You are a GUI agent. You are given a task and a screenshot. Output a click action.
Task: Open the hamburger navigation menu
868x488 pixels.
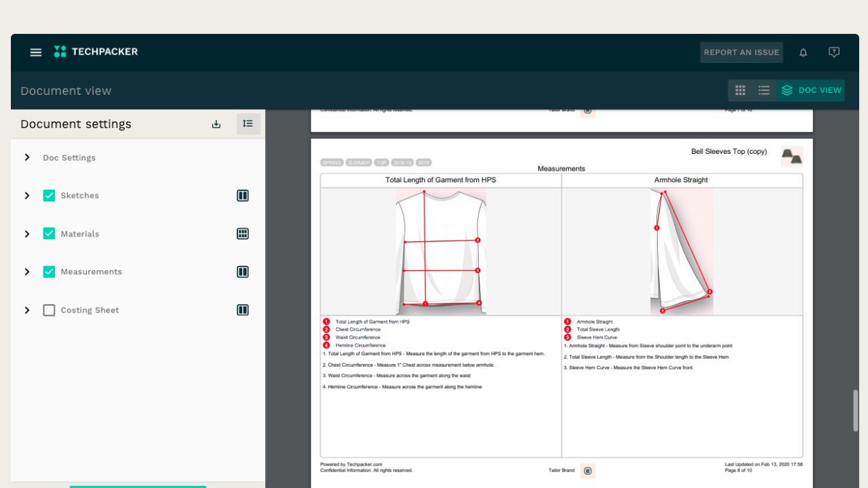(x=36, y=52)
